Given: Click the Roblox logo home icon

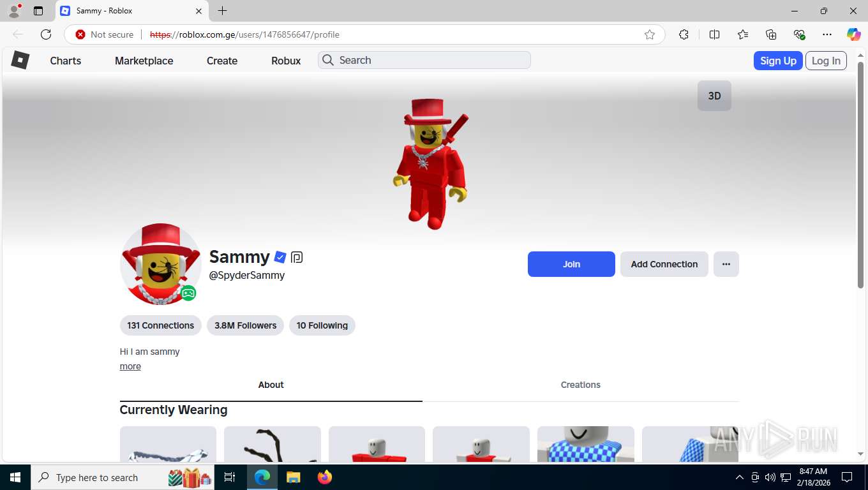Looking at the screenshot, I should click(x=20, y=60).
